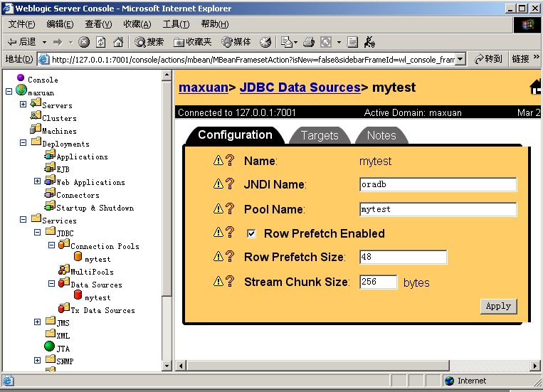Click the Refresh page toolbar icon
543x392 pixels.
[x=101, y=42]
